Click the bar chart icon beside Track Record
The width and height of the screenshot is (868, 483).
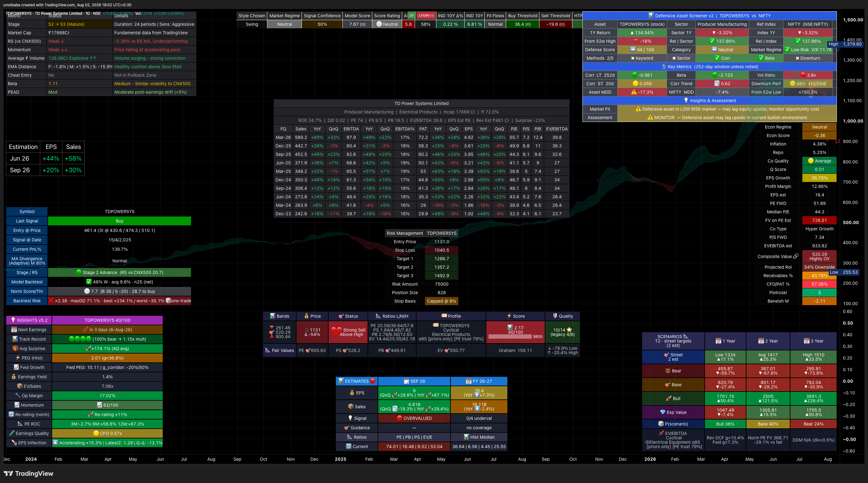pyautogui.click(x=15, y=339)
